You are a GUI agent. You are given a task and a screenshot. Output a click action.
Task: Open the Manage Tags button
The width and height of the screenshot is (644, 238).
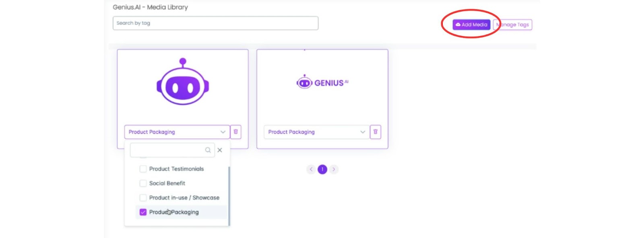pyautogui.click(x=513, y=25)
